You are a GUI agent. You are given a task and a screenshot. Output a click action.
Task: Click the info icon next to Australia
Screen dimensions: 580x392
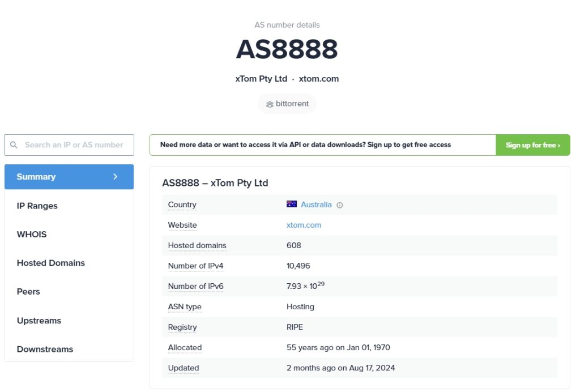click(x=340, y=205)
